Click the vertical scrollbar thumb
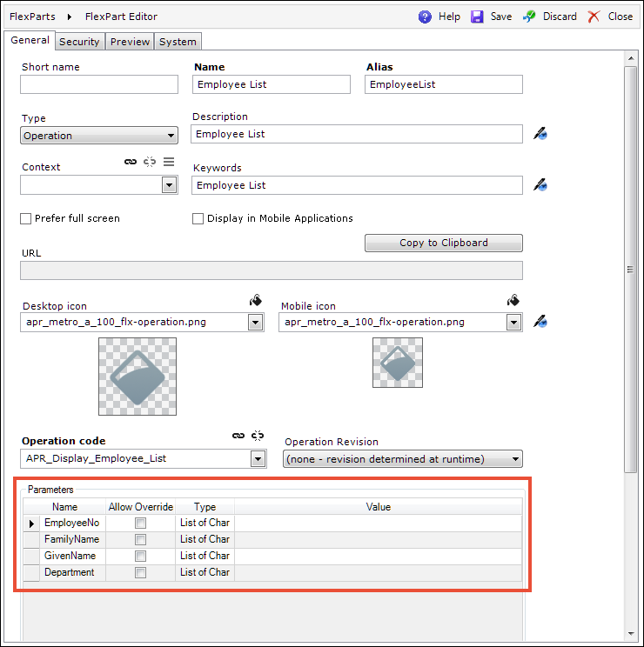Screen dimensions: 644x647 coord(630,269)
